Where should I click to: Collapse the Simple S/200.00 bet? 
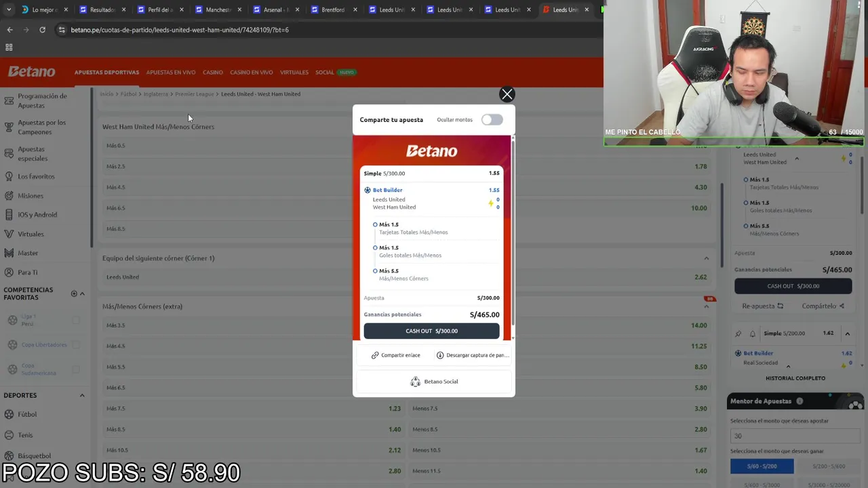tap(847, 333)
